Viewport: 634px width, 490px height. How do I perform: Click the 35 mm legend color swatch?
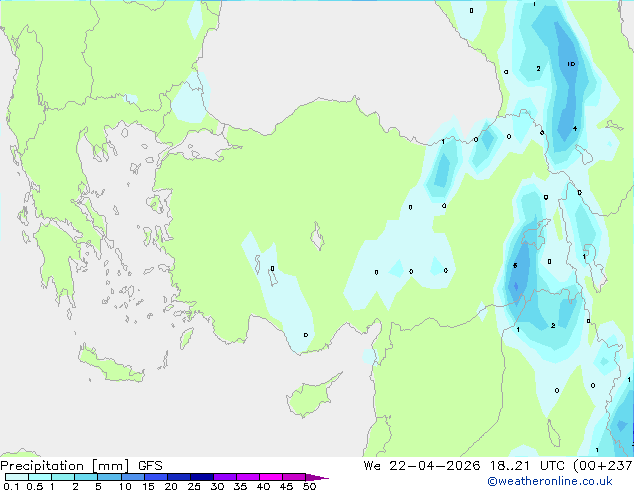pos(248,477)
